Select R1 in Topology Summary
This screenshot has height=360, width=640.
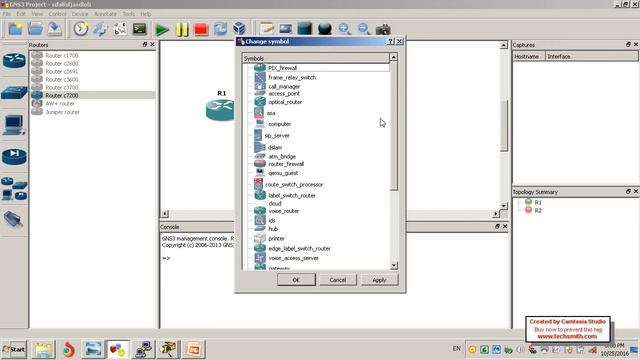[x=538, y=202]
